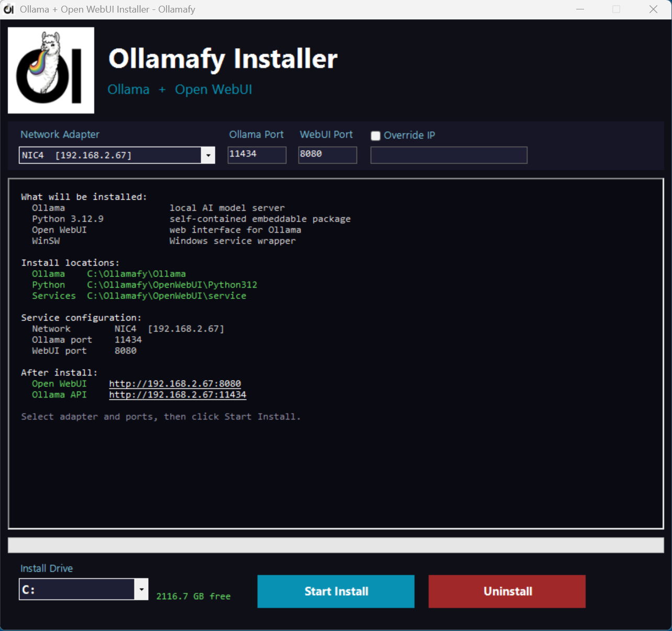Click the 'self-contained embeddable package' description
This screenshot has width=672, height=631.
tap(260, 219)
